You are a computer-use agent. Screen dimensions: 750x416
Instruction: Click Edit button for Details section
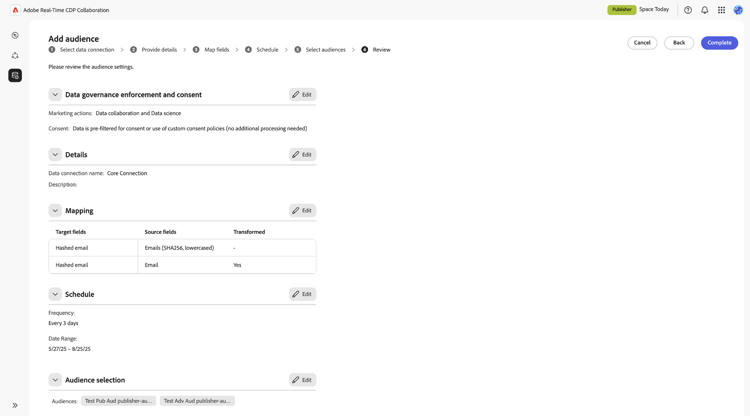tap(302, 155)
